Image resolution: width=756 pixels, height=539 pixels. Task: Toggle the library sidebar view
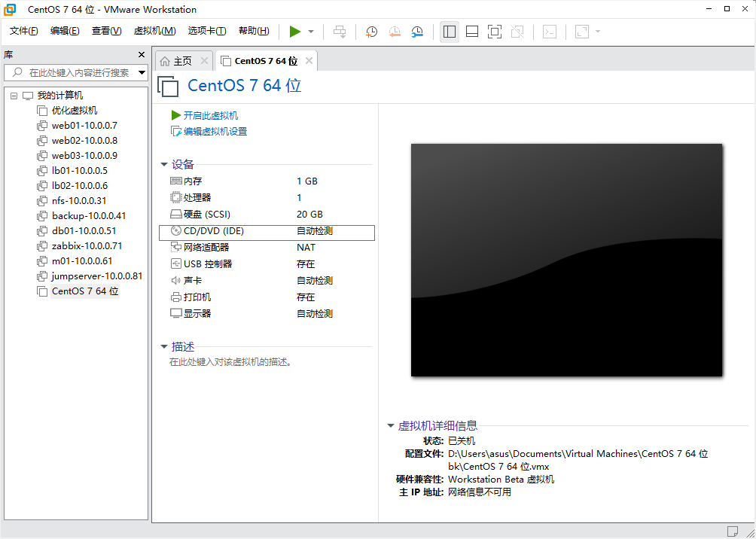pyautogui.click(x=450, y=32)
